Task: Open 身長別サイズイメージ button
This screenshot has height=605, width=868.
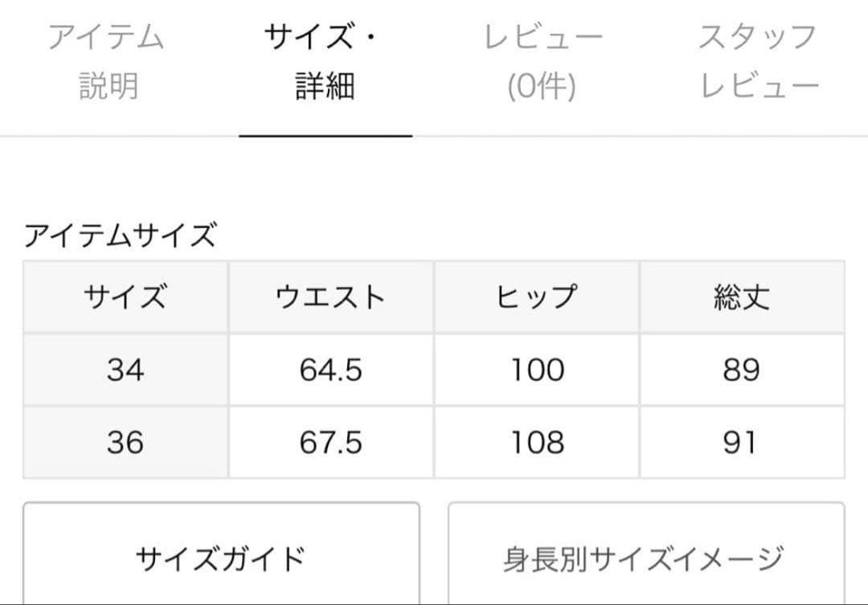Action: (645, 556)
